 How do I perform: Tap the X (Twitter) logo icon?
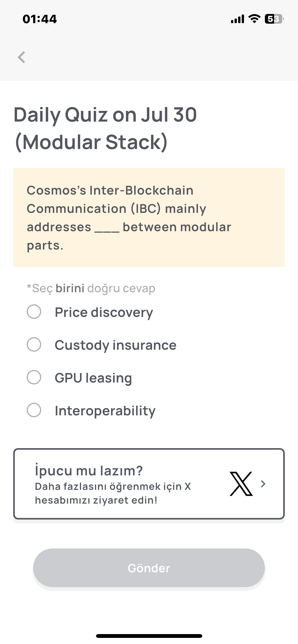pos(241,484)
